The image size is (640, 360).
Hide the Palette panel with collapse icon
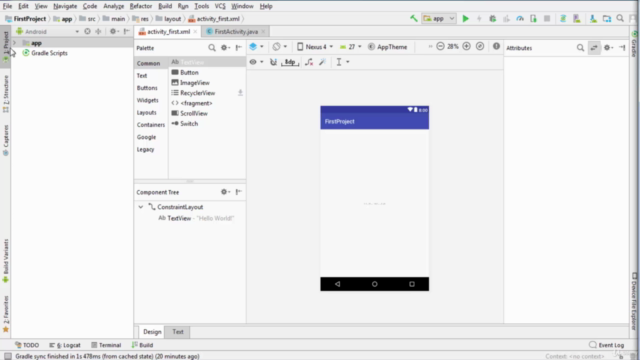(239, 48)
